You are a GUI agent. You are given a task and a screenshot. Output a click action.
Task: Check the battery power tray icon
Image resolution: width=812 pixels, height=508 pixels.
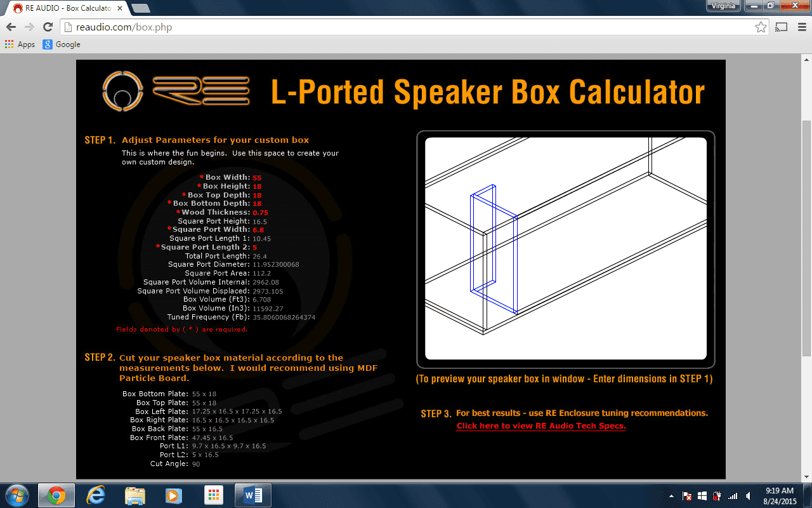(x=717, y=496)
